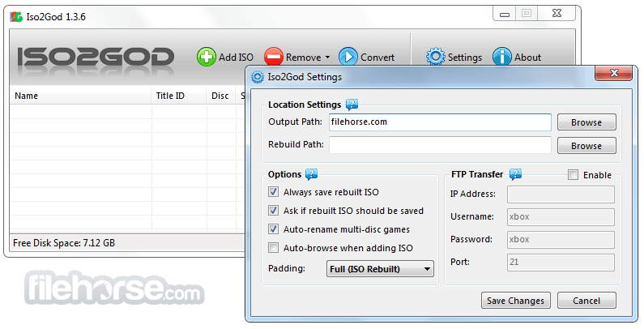Screen dimensions: 644x329
Task: Click the Save Changes button
Action: click(515, 301)
